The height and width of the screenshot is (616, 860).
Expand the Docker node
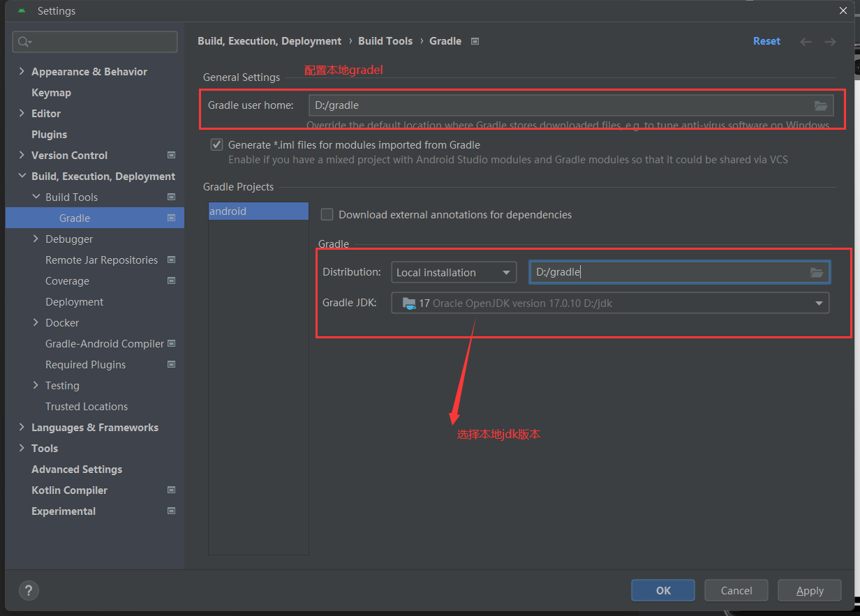point(36,322)
